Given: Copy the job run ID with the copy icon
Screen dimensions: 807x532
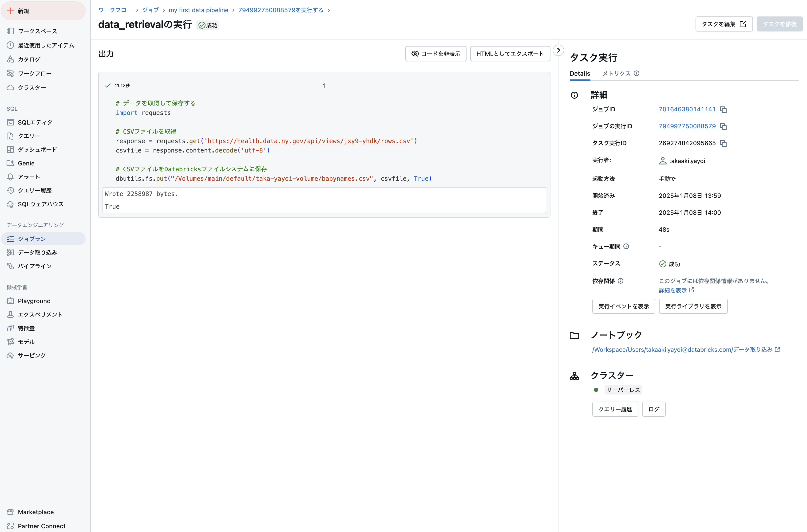Looking at the screenshot, I should (723, 127).
